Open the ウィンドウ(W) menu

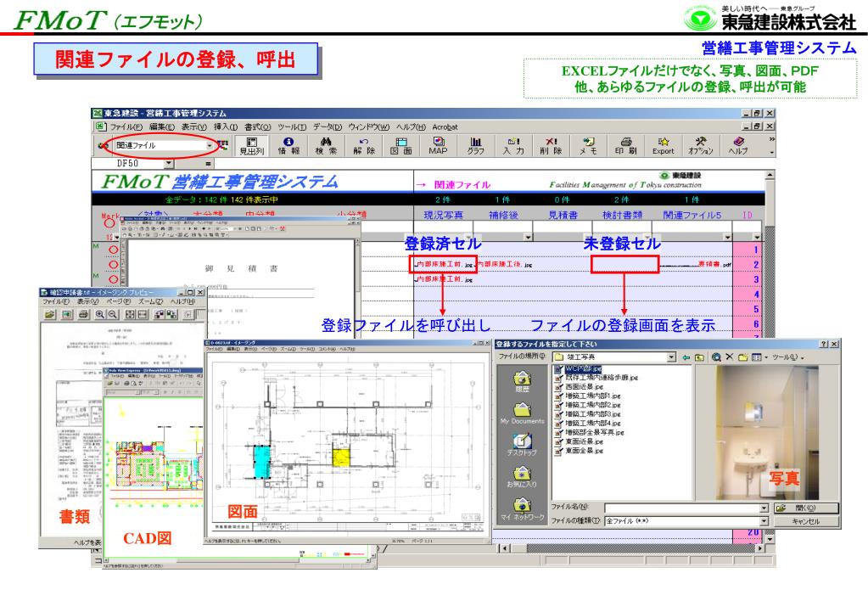tap(369, 126)
